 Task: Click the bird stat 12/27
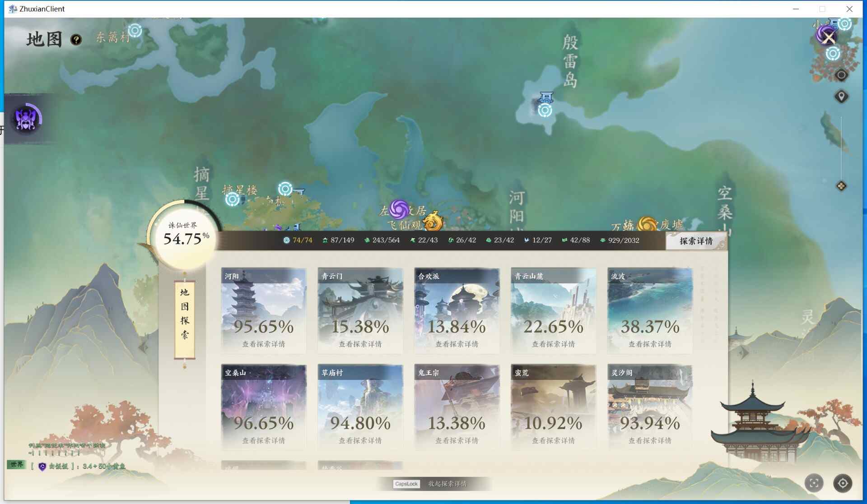[x=538, y=240]
